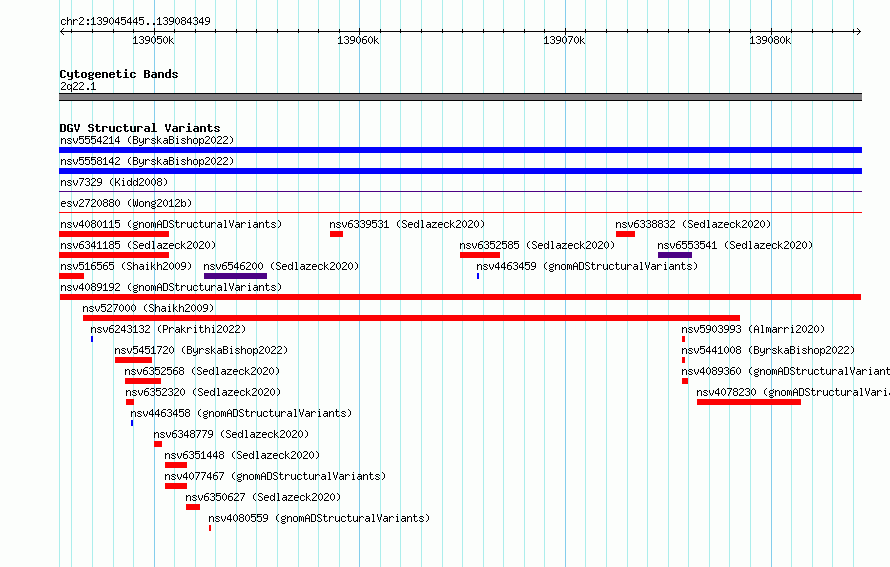The height and width of the screenshot is (567, 890).
Task: Click nsv6352568 (Sedlazeck2020) label
Action: [x=202, y=371]
